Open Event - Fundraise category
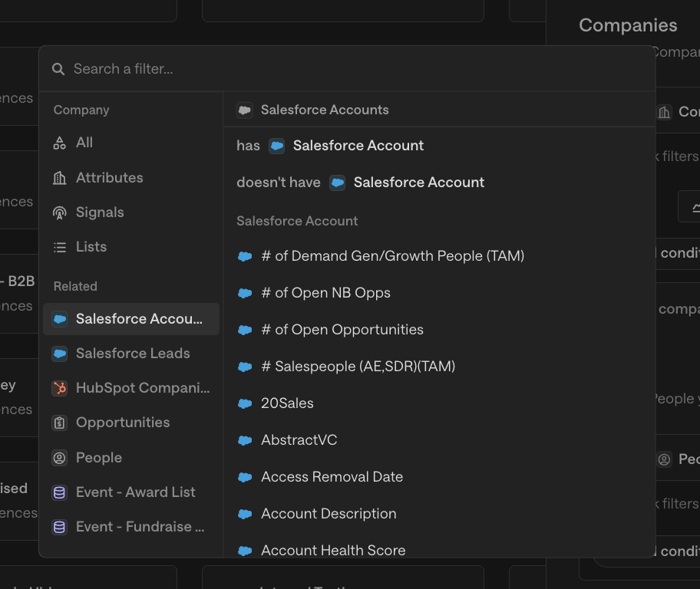 click(x=130, y=527)
